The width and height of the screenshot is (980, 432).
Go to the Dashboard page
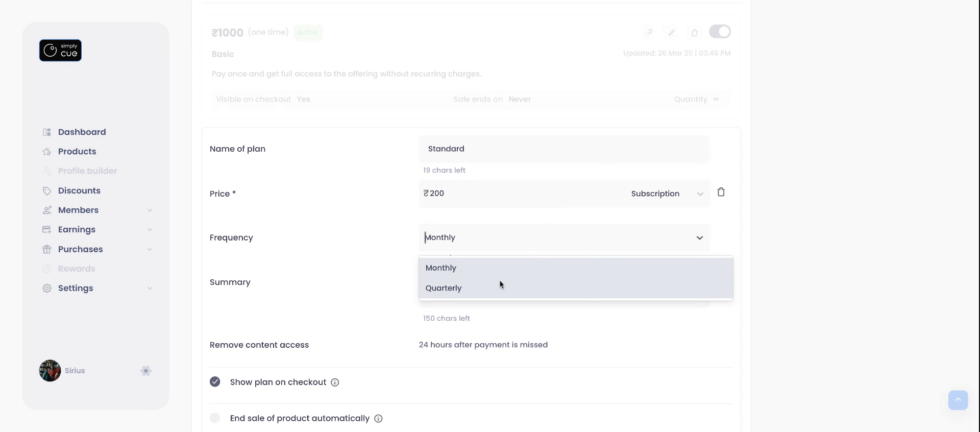click(x=82, y=132)
